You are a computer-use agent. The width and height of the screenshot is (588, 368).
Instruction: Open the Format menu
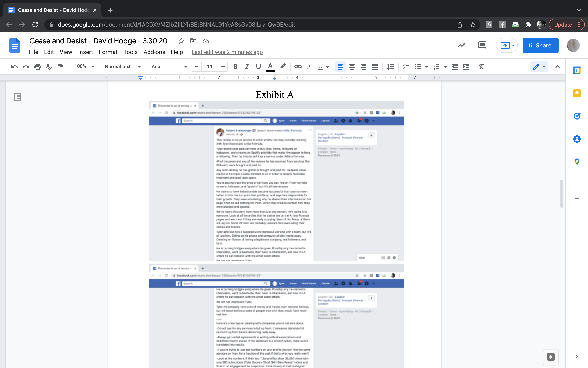[x=108, y=52]
